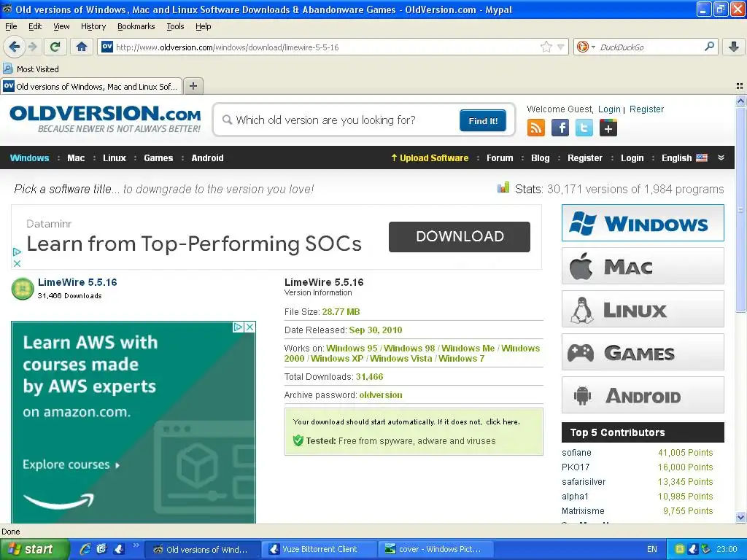Select Linux in the navigation bar

[x=115, y=157]
